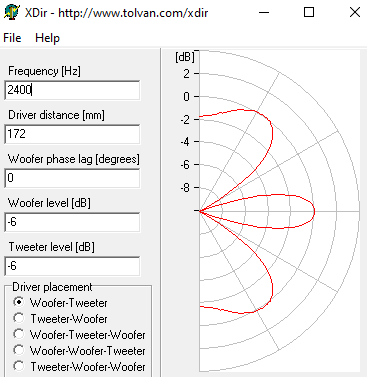367x377 pixels.
Task: Click the "-8" dB axis tick label
Action: point(185,188)
